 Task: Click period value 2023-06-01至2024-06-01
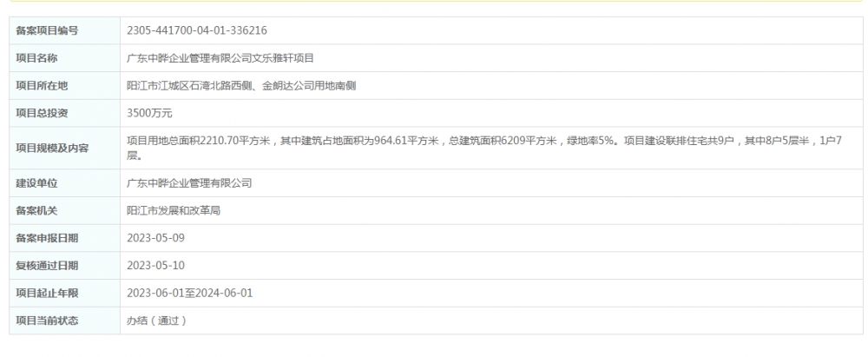point(189,294)
